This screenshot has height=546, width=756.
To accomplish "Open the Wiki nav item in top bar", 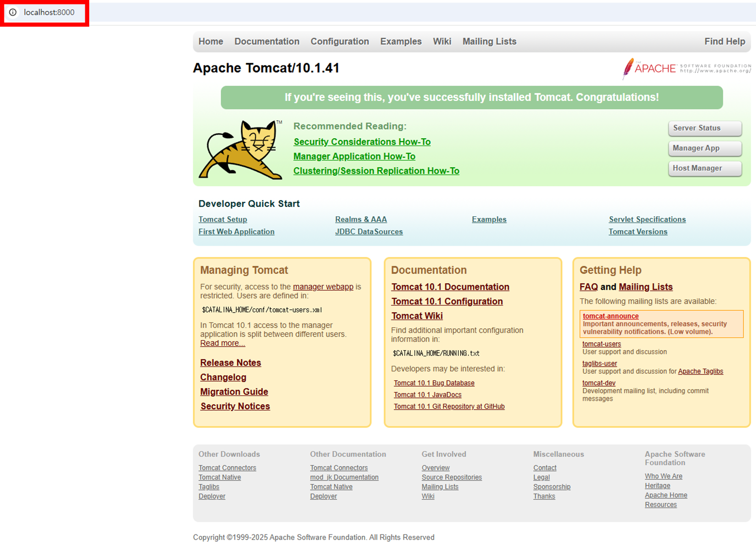I will click(x=442, y=42).
